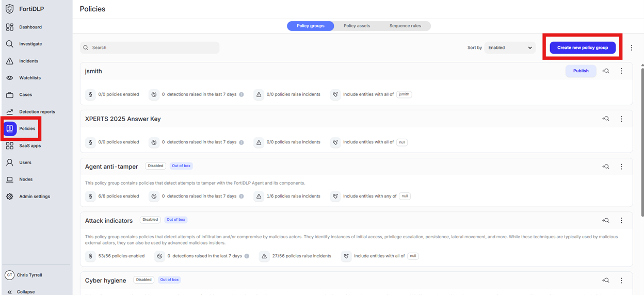Click info icon beside XPERTS detections
Viewport: 644px width, 295px height.
point(241,142)
